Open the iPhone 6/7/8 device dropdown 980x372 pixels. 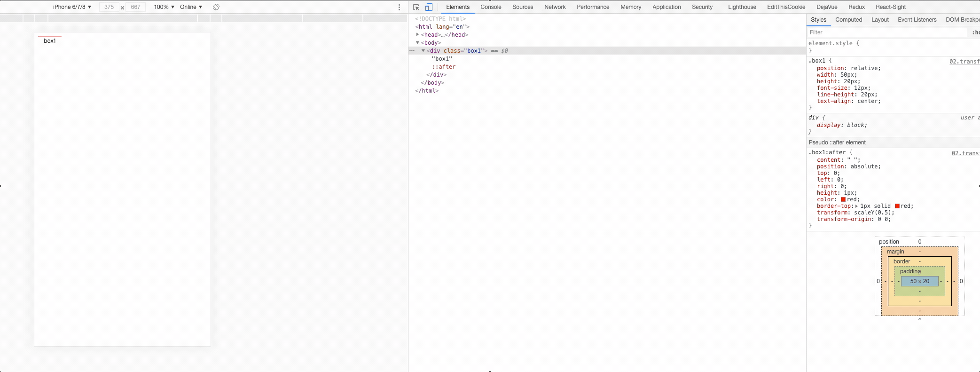tap(72, 7)
